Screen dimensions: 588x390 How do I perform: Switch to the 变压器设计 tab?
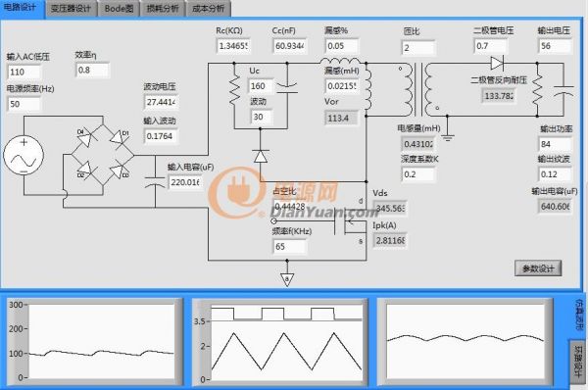(x=71, y=9)
